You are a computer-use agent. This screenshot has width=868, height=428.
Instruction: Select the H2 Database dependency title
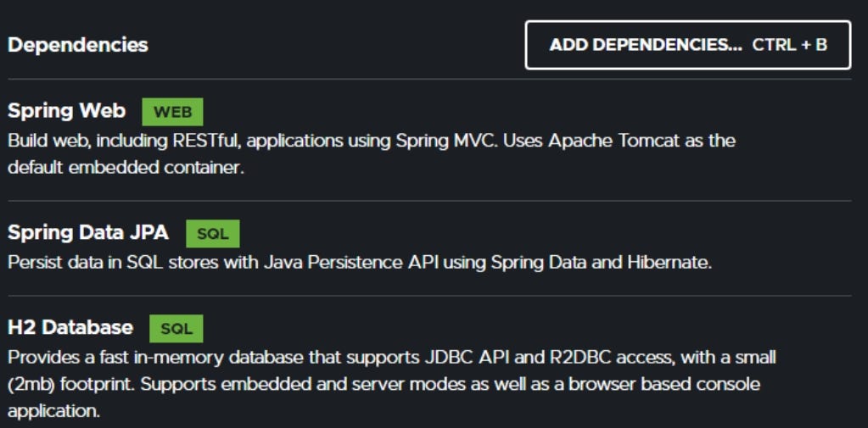70,327
